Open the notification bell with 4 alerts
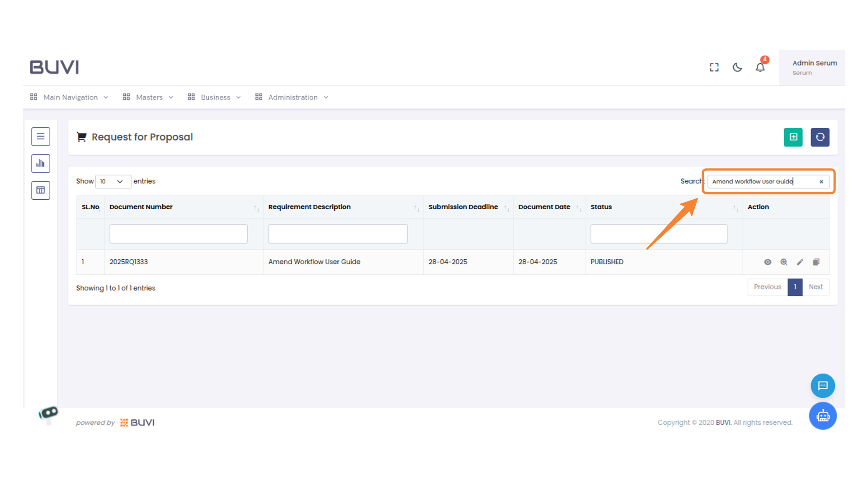Screen dimensions: 868x488 tap(760, 67)
